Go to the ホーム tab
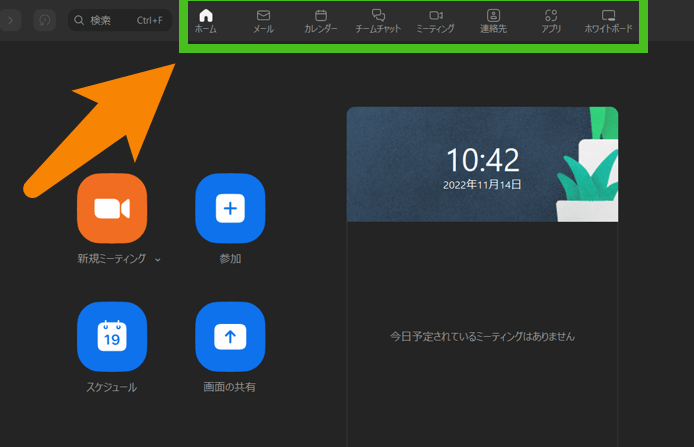 point(206,21)
